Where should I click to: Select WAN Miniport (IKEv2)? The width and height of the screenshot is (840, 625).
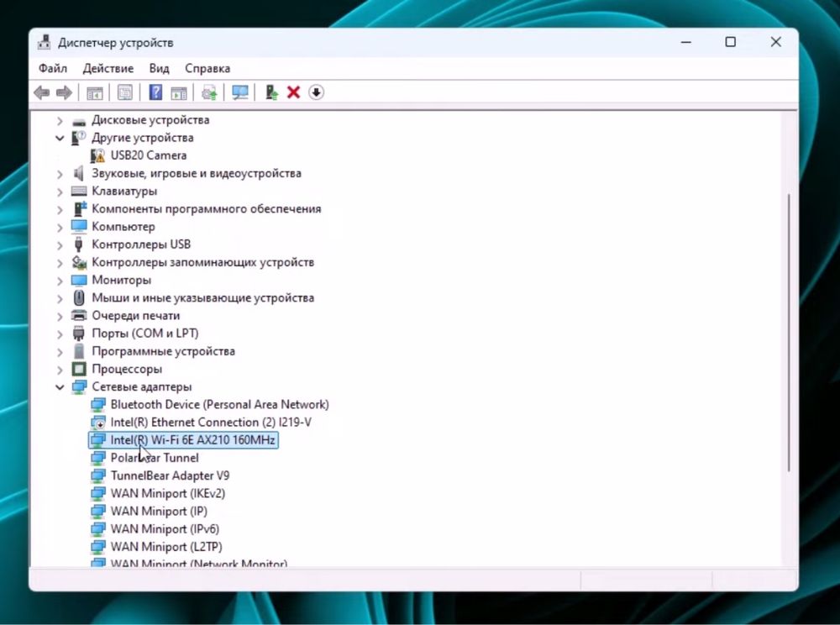pyautogui.click(x=168, y=493)
